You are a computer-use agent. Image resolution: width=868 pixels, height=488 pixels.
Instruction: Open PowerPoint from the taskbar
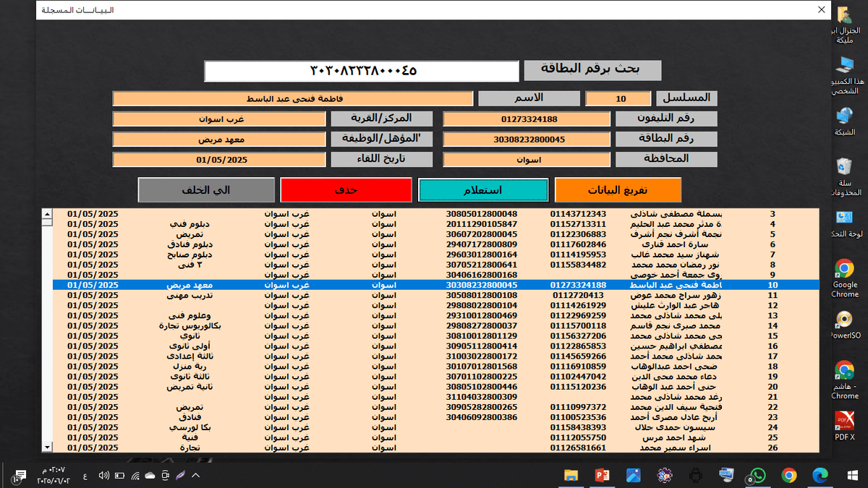click(x=602, y=476)
